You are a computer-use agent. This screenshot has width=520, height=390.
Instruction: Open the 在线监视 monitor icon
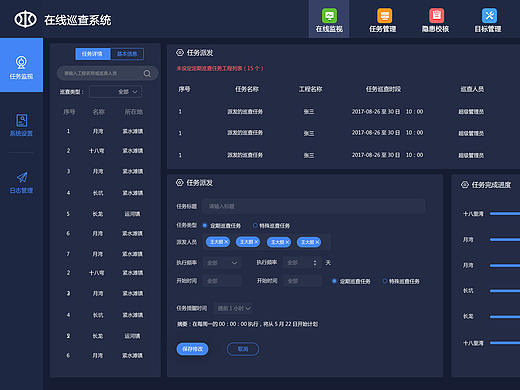(329, 15)
